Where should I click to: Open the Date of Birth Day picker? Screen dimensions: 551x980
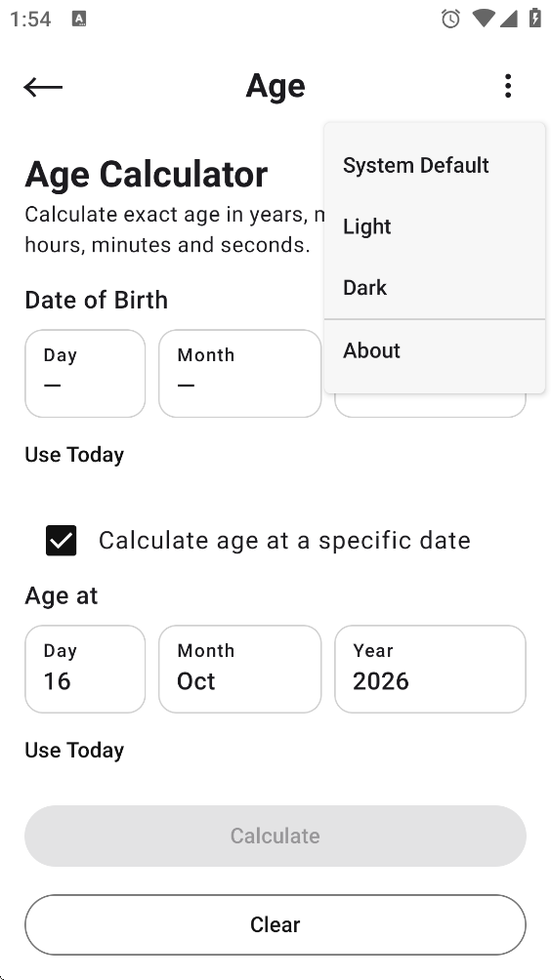[85, 374]
